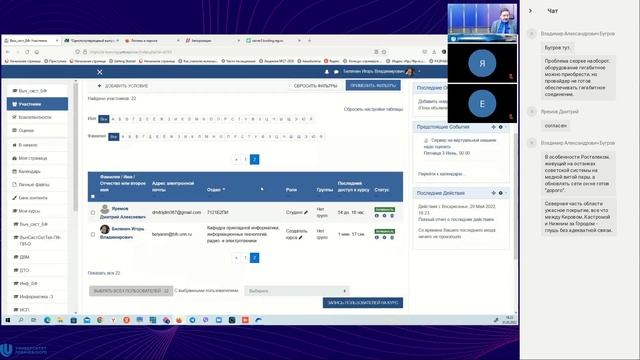Click the move icon of Последние Действия block
This screenshot has width=640, height=360.
click(493, 193)
